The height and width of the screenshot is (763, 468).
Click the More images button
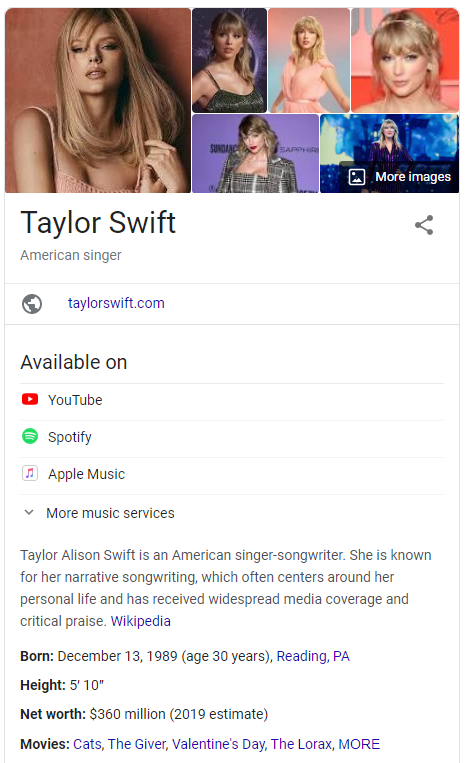400,177
